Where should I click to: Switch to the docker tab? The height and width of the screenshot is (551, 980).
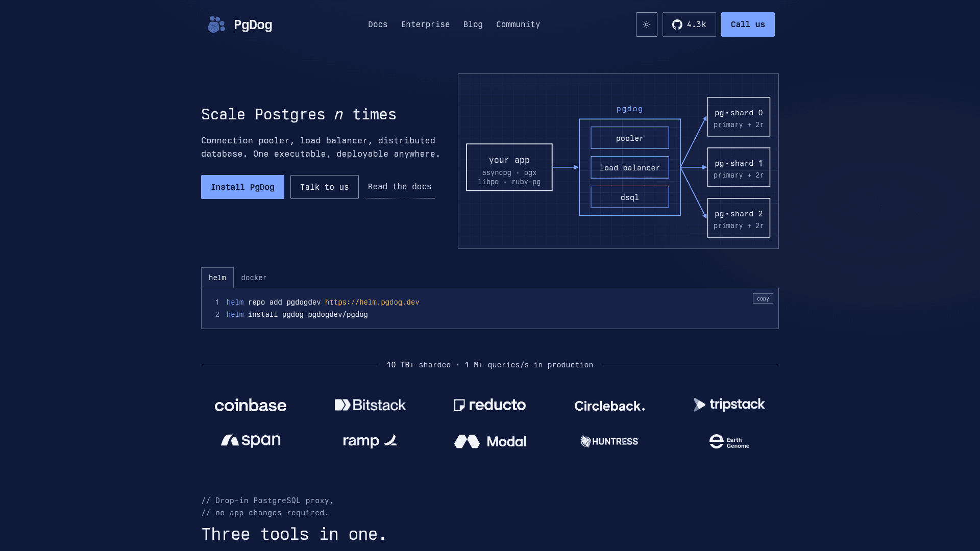tap(254, 278)
